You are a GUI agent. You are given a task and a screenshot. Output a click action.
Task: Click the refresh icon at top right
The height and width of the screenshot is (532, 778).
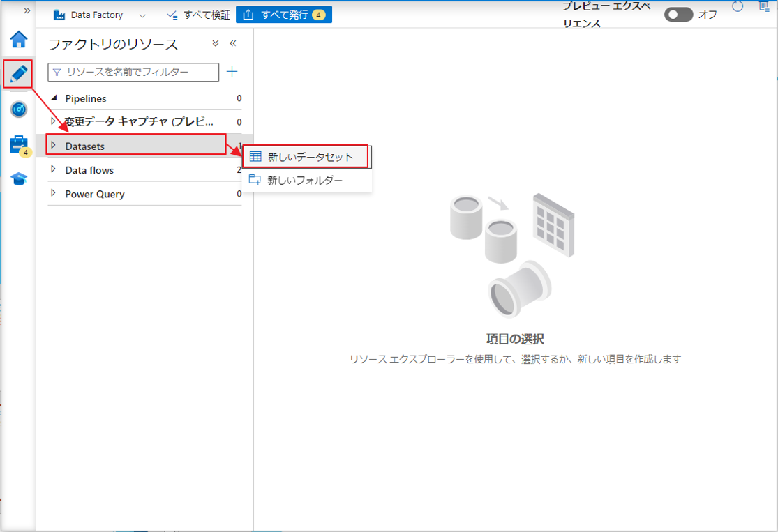tap(738, 7)
